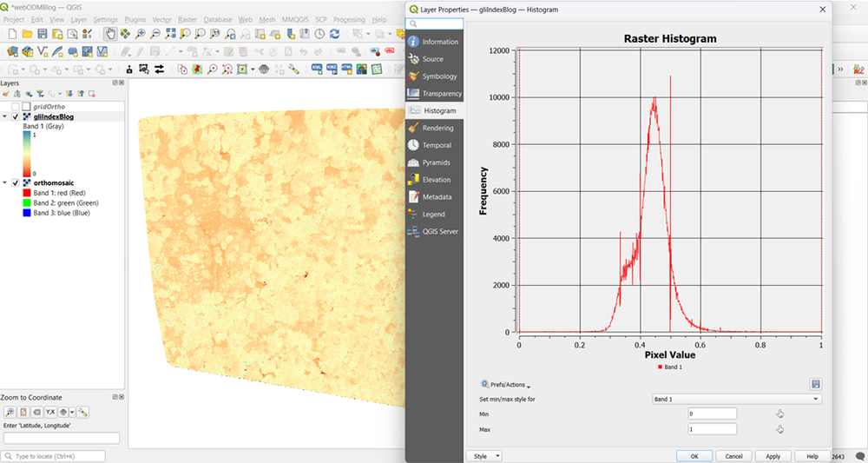868x463 pixels.
Task: Save the histogram plot with the disk icon
Action: (x=816, y=384)
